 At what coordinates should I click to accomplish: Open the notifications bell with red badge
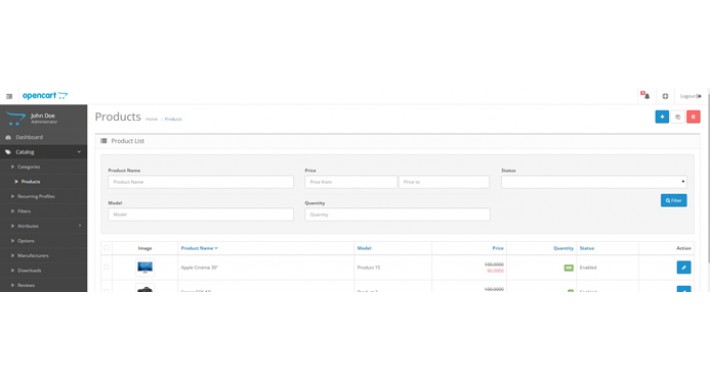645,95
